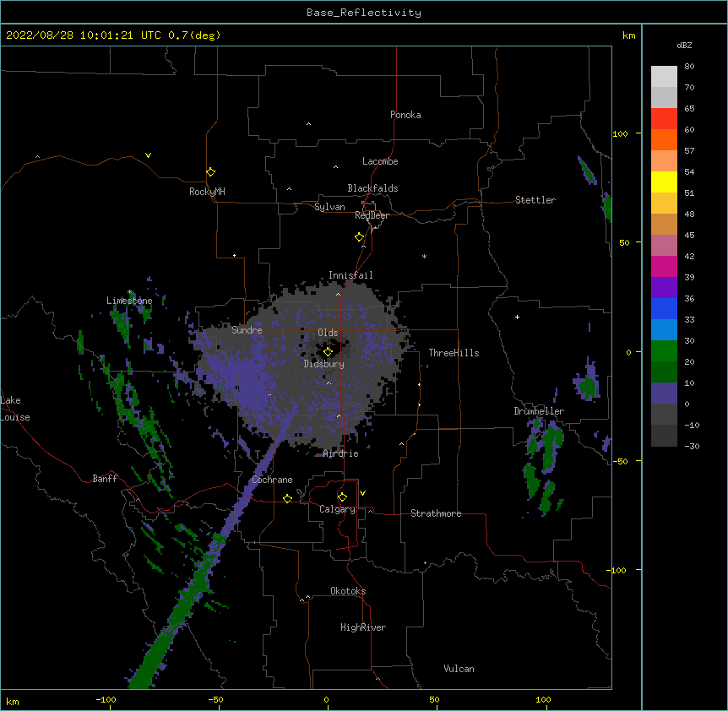Click the Calgary city label
The height and width of the screenshot is (711, 728).
click(338, 509)
